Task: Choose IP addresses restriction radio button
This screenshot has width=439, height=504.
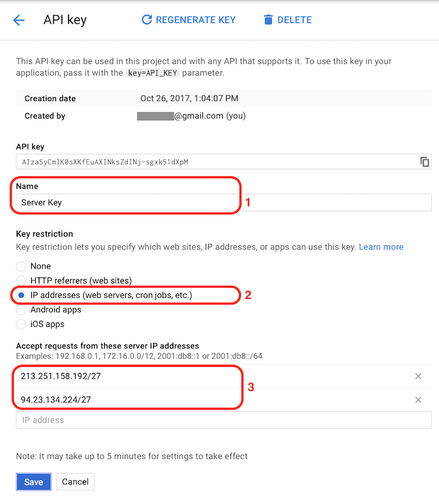Action: pos(21,296)
